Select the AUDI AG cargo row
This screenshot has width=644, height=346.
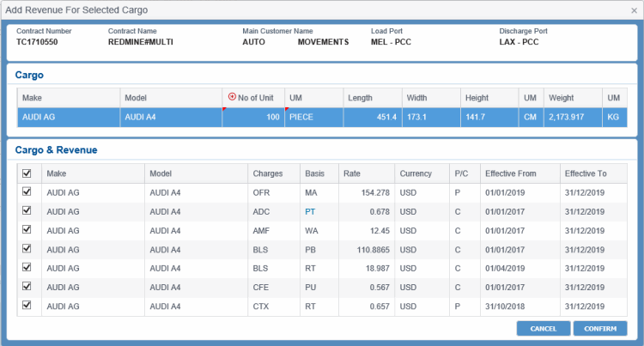(x=67, y=118)
